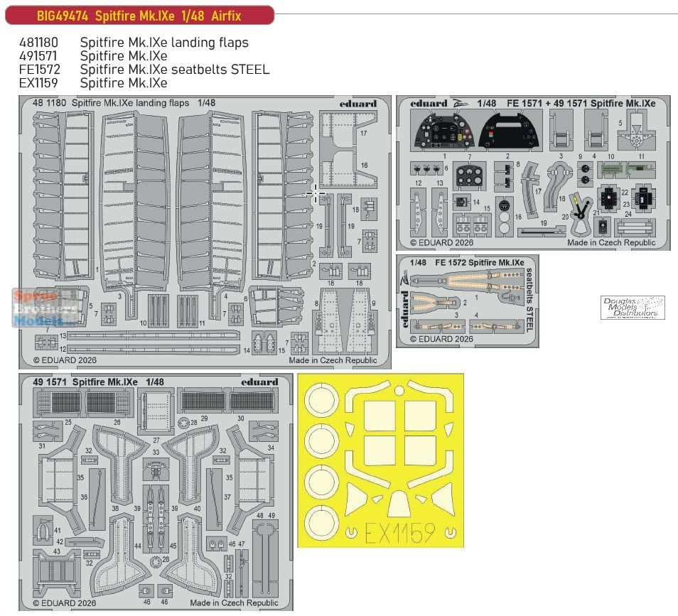
Task: Select the product code EX1159 in the list
Action: click(38, 82)
